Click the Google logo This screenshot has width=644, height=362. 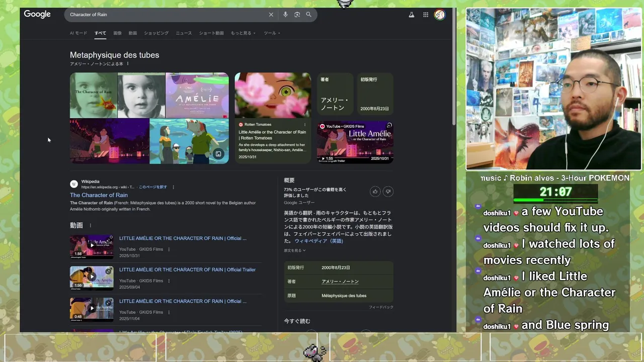pyautogui.click(x=37, y=14)
